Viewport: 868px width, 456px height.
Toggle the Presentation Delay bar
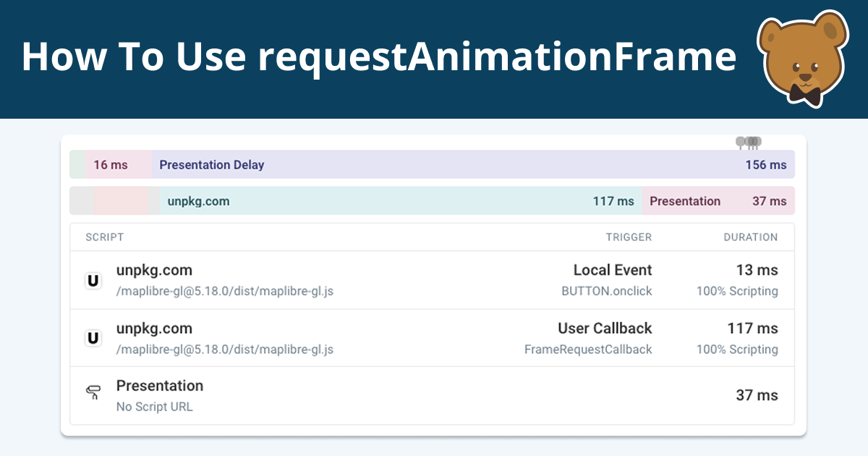pyautogui.click(x=470, y=164)
